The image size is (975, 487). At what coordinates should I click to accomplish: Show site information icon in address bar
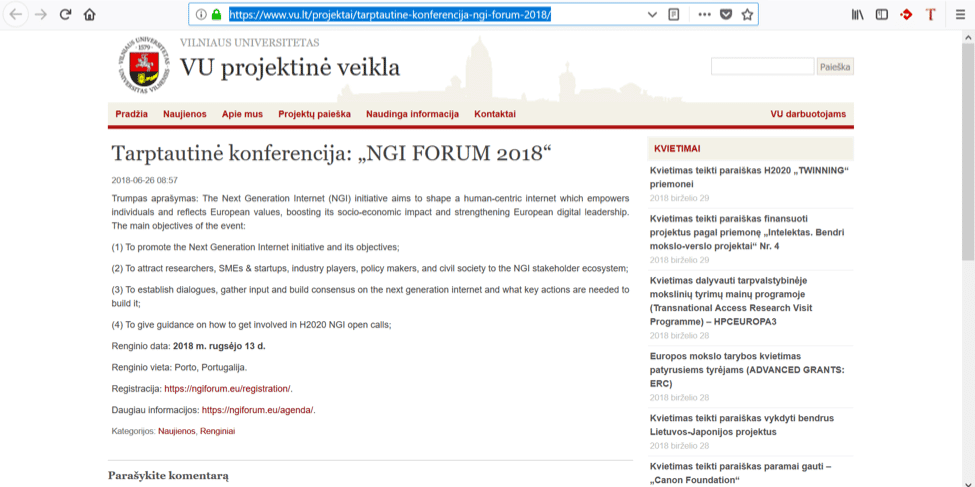coord(201,15)
